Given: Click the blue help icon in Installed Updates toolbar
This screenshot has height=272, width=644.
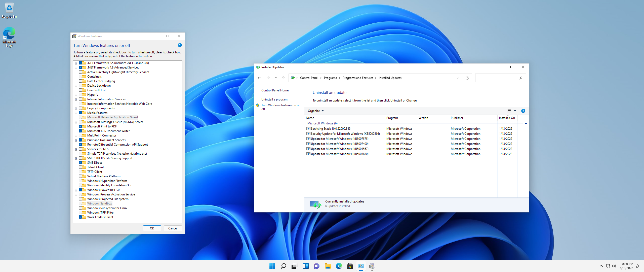Looking at the screenshot, I should [x=523, y=111].
